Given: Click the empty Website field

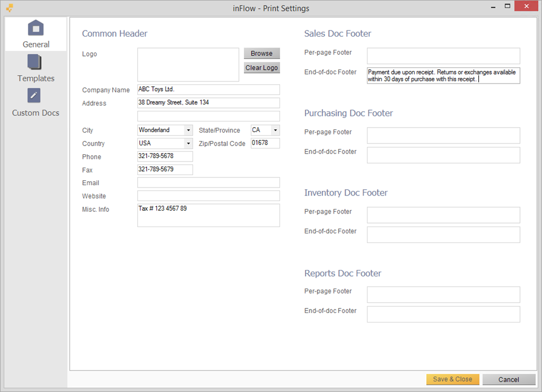Looking at the screenshot, I should 208,195.
